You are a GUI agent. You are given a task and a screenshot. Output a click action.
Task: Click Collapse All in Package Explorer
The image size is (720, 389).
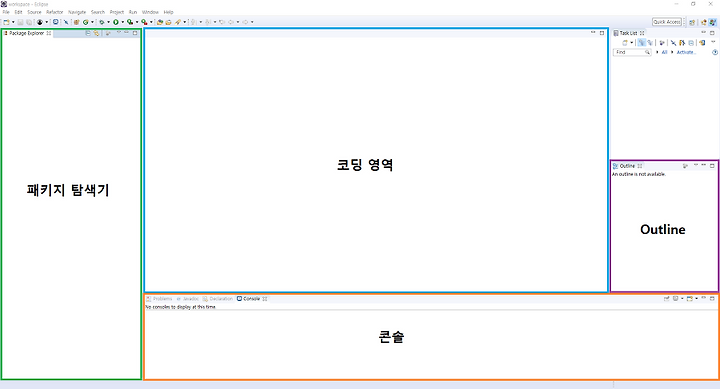point(88,33)
